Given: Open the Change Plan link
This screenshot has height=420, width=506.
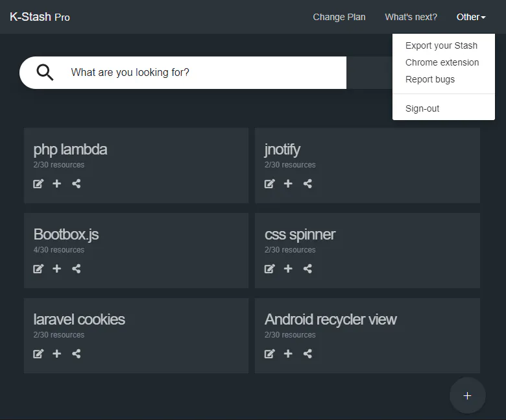Looking at the screenshot, I should click(x=339, y=17).
